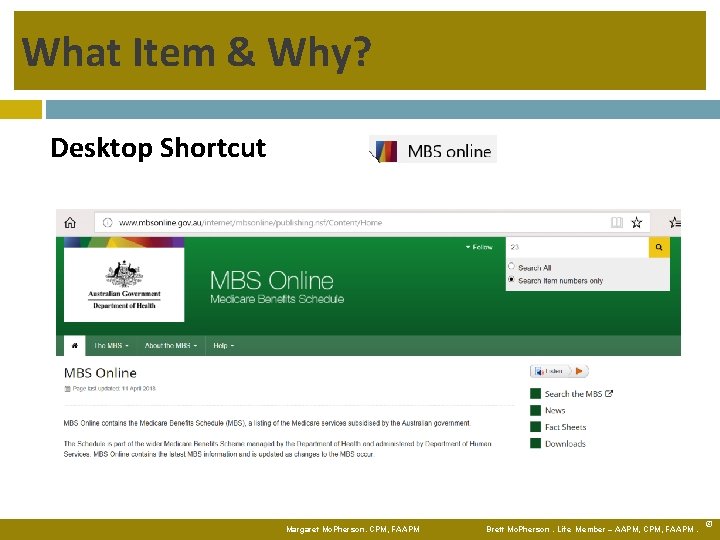Click the MBS site home tab icon
Screen dimensions: 720x540
(x=75, y=345)
